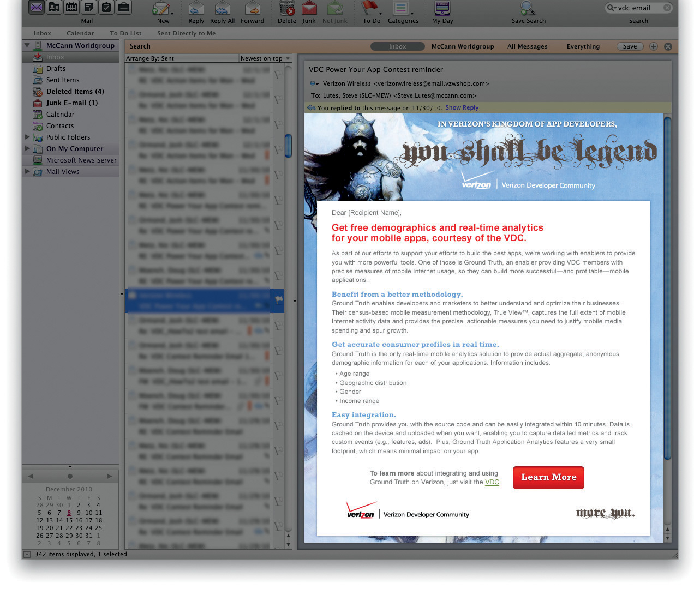Select December 8 in mini calendar

coord(69,513)
